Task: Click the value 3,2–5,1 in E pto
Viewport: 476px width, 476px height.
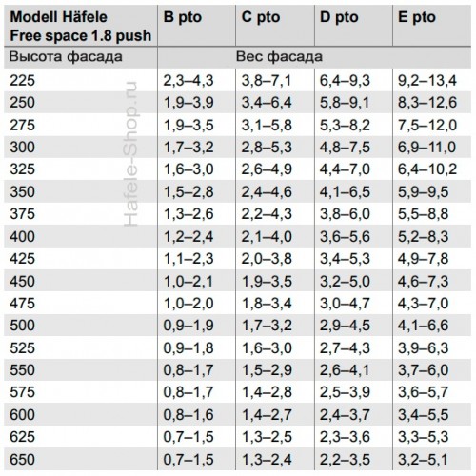Action: click(424, 460)
